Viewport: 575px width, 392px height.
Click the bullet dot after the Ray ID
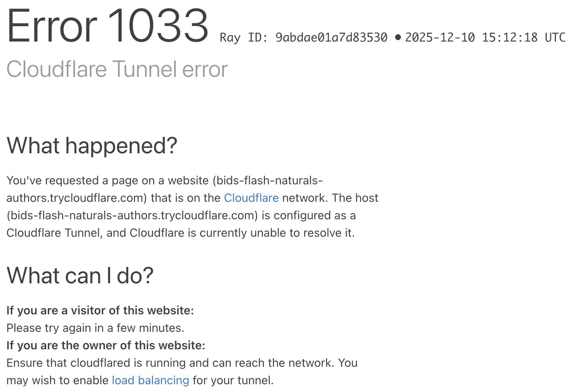coord(397,37)
